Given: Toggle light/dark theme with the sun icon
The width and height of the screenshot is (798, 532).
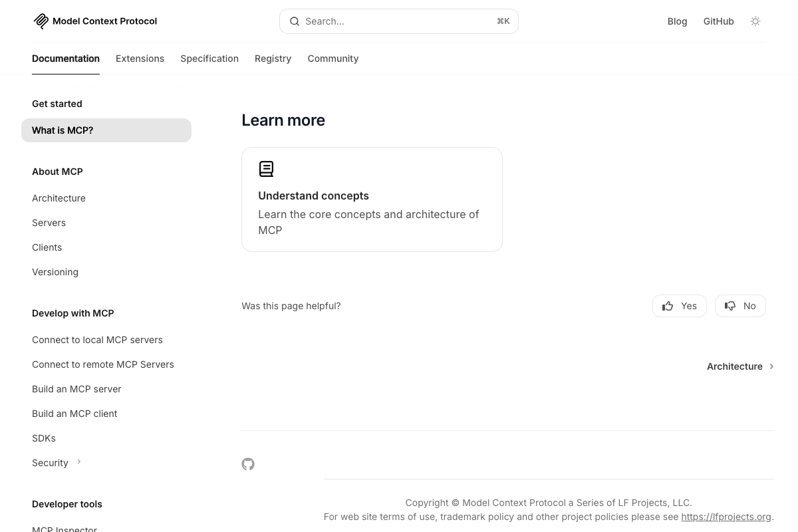Looking at the screenshot, I should tap(755, 21).
